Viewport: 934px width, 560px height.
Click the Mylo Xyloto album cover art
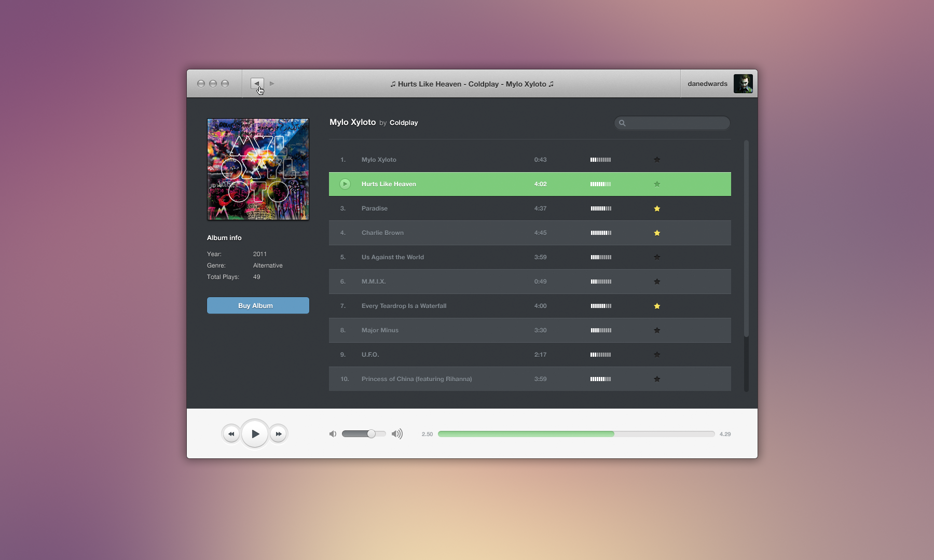coord(258,170)
